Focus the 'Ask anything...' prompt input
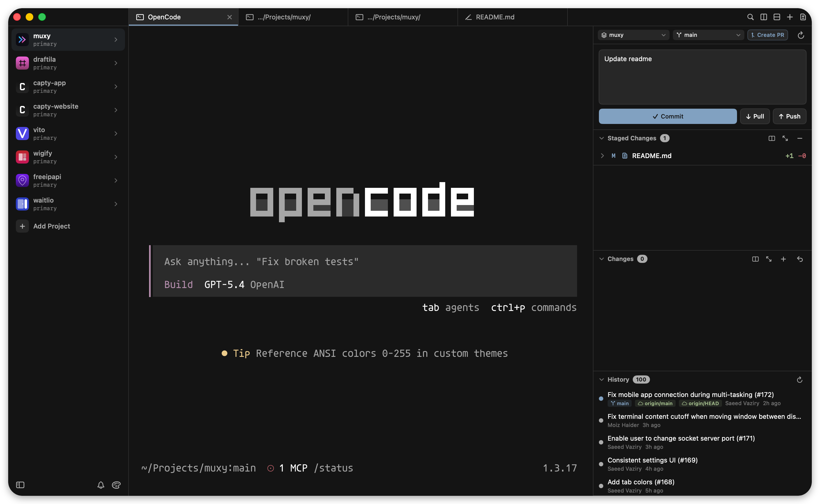The height and width of the screenshot is (504, 820). point(364,262)
